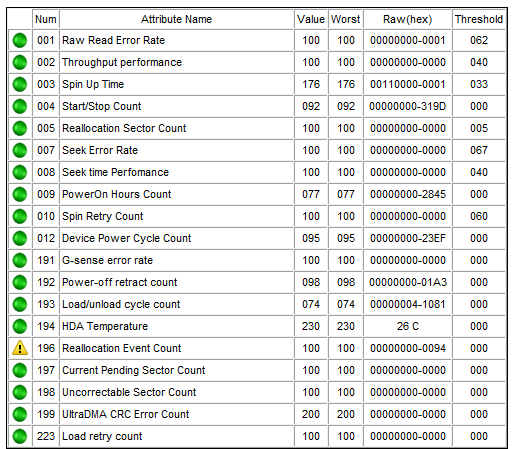Image resolution: width=513 pixels, height=449 pixels.
Task: Click green status icon for PowerOn Hours Count
Action: (20, 194)
